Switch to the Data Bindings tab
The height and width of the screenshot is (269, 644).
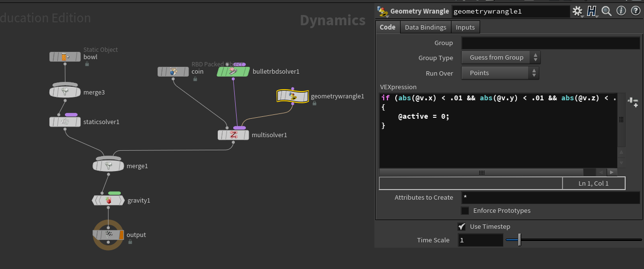click(425, 27)
